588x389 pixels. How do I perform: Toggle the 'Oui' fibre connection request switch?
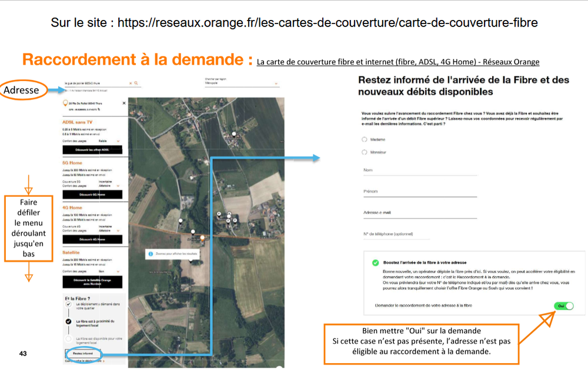[x=563, y=306]
